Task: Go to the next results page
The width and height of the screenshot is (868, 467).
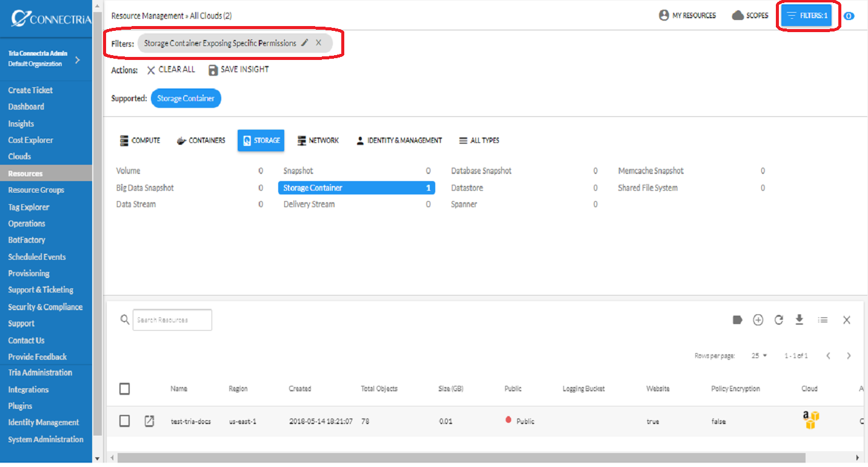Action: pyautogui.click(x=849, y=356)
